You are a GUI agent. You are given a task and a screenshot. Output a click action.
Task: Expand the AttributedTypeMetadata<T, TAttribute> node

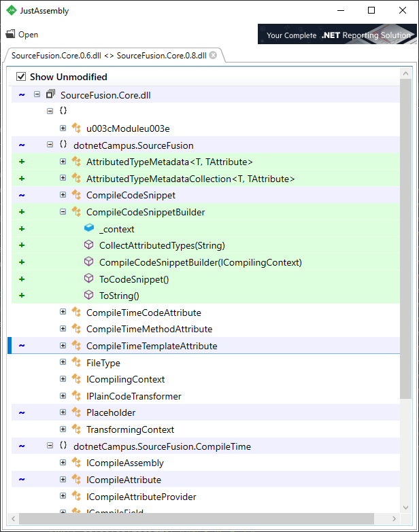(63, 162)
